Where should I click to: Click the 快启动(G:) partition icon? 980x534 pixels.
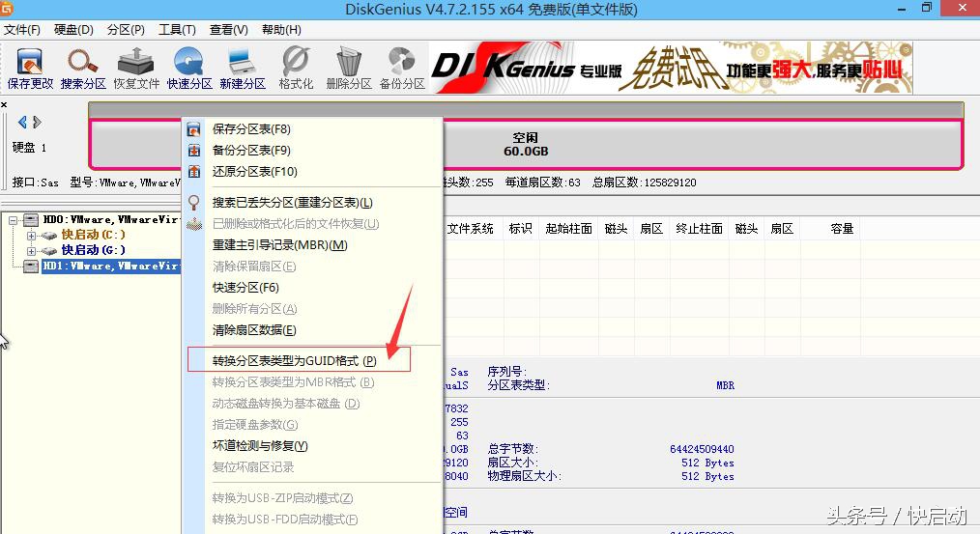(49, 250)
